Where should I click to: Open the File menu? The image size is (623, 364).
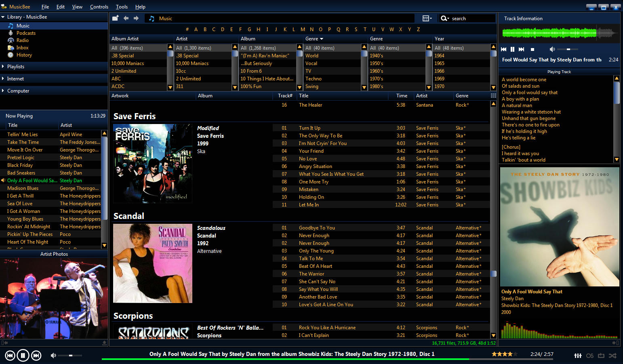coord(45,7)
